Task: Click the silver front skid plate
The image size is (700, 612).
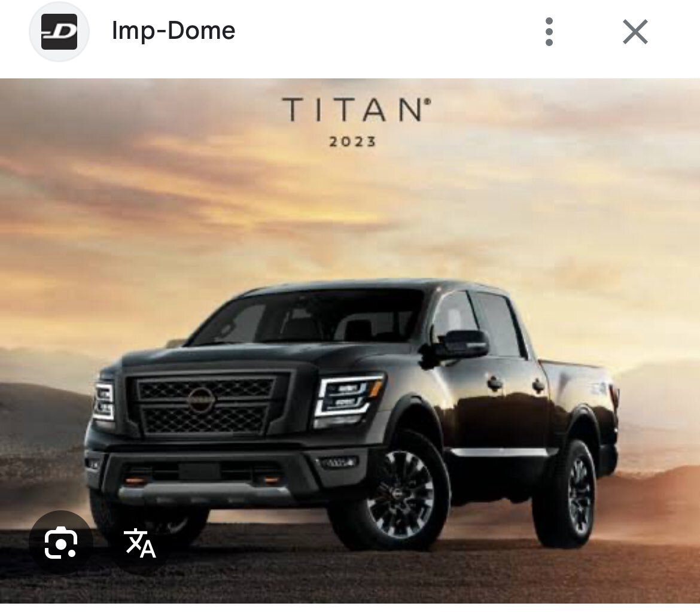Action: [x=206, y=493]
